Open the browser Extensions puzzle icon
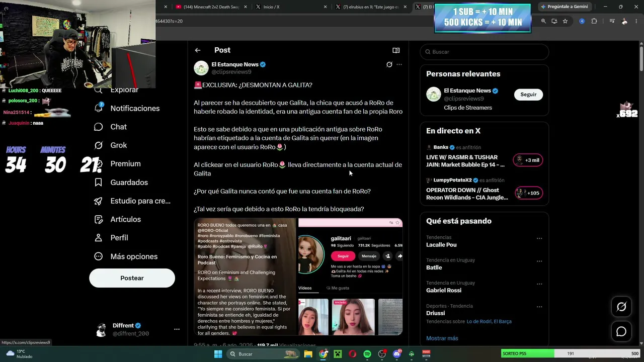Image resolution: width=644 pixels, height=362 pixels. click(x=594, y=21)
